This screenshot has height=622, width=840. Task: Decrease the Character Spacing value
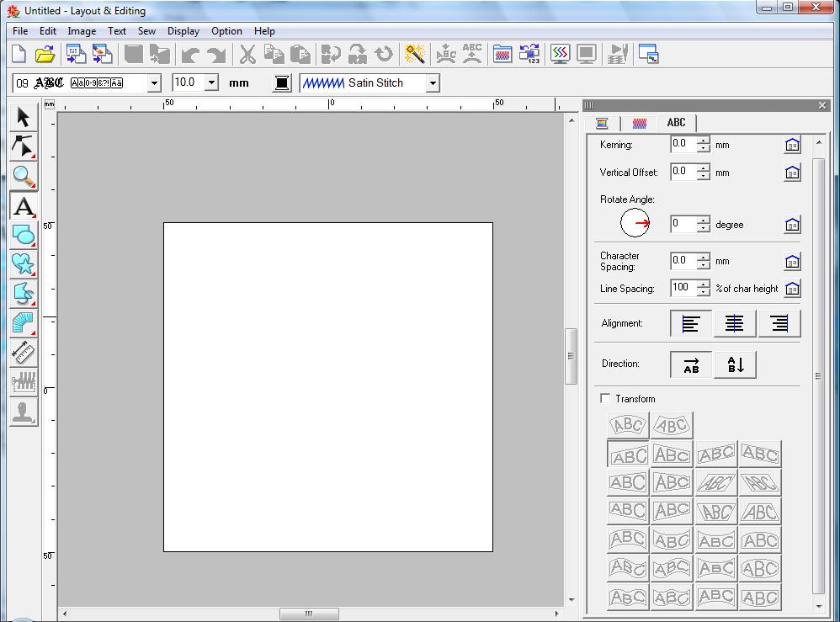[704, 265]
